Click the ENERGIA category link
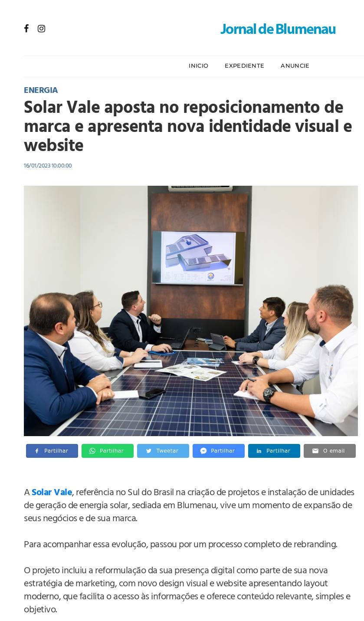This screenshot has height=621, width=364. [41, 90]
